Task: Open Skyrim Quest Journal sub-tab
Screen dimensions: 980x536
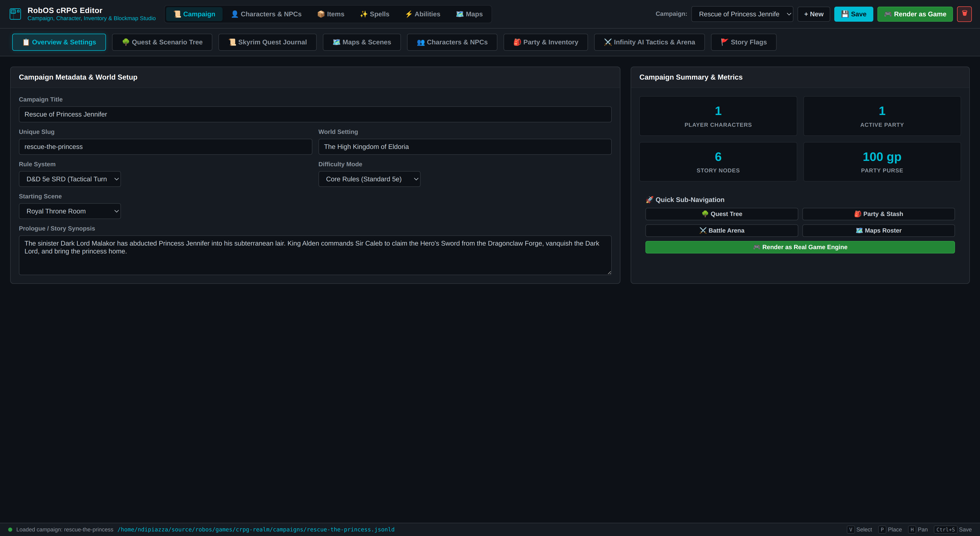Action: coord(267,42)
